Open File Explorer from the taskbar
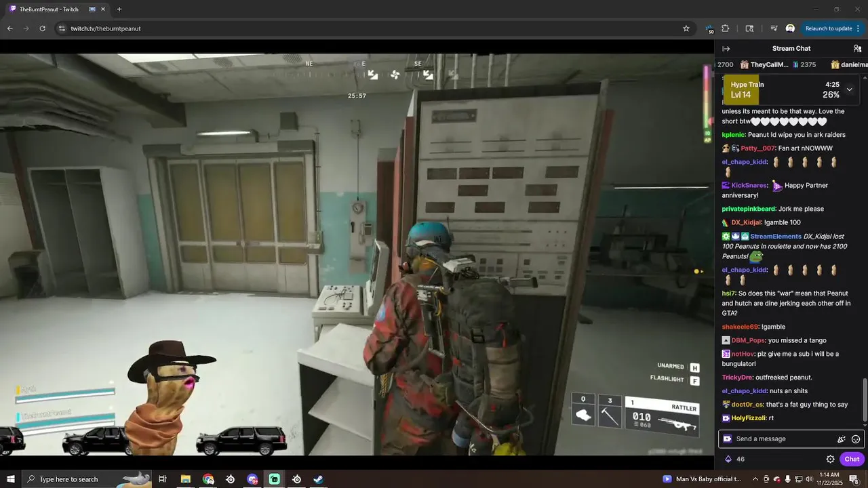The width and height of the screenshot is (868, 488). [185, 479]
